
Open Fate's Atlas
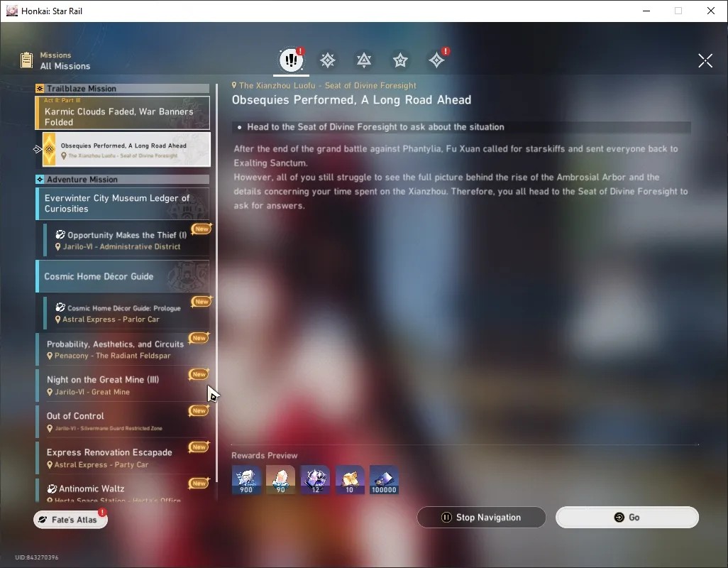click(70, 520)
